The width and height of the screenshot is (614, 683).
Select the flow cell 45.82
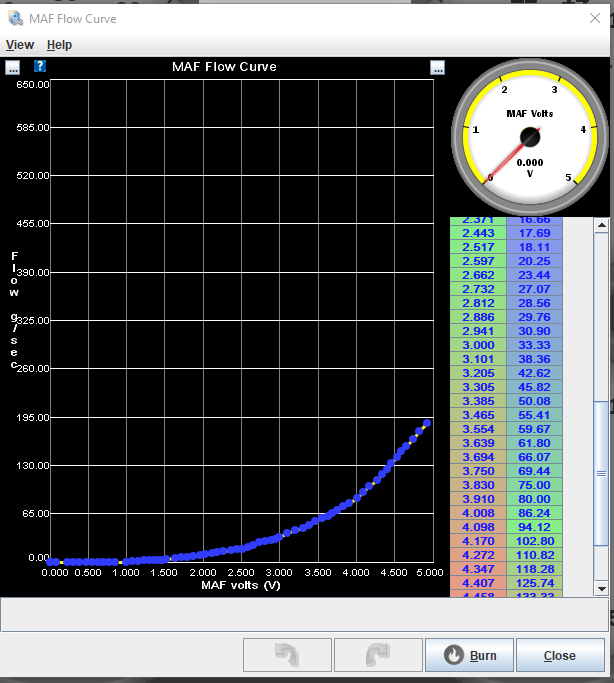point(534,387)
